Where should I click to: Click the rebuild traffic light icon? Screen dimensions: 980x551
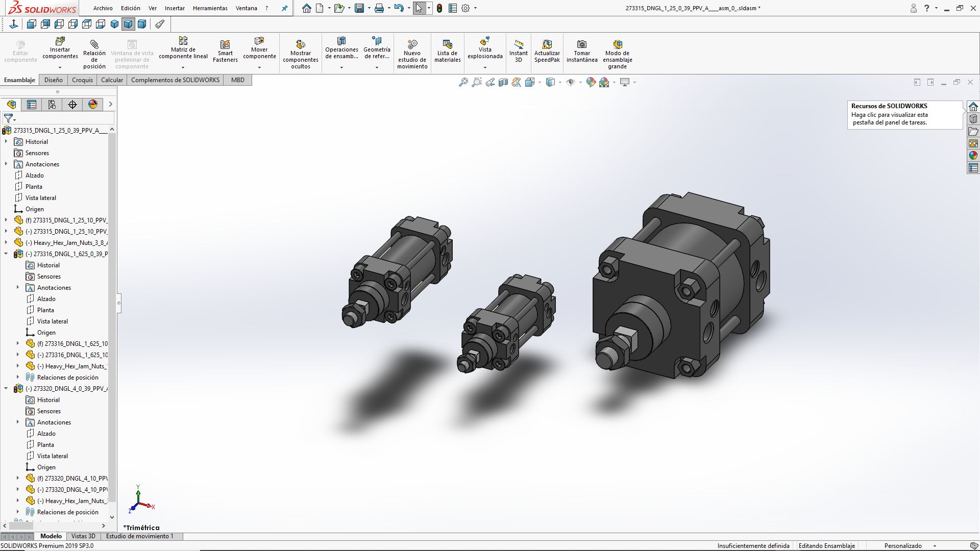pos(439,8)
